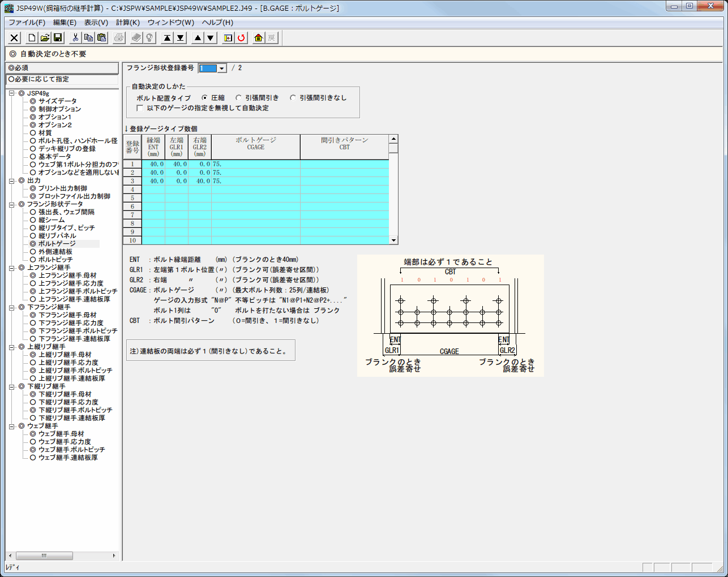Viewport: 728px width, 577px height.
Task: Click the scissors cut icon
Action: [75, 38]
